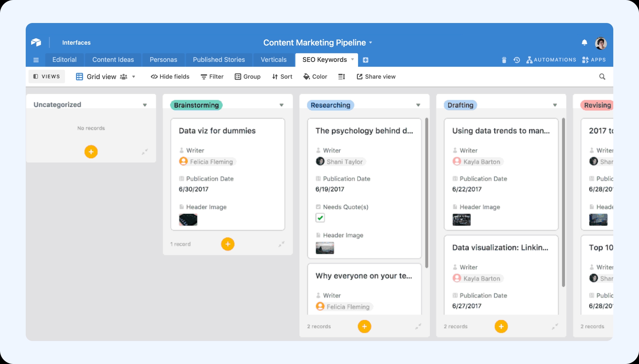The image size is (639, 364).
Task: Open Grid view options dropdown arrow
Action: point(134,77)
